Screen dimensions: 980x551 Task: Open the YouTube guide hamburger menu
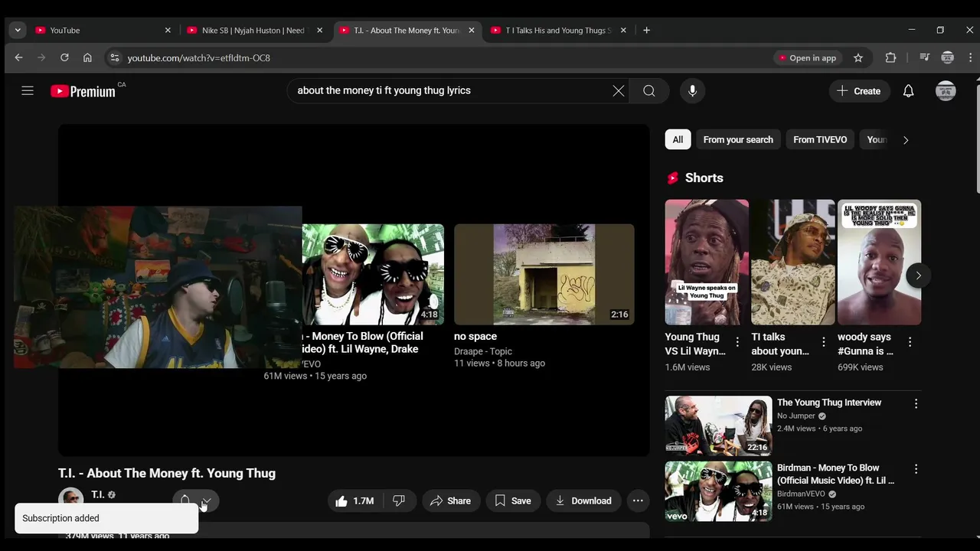pyautogui.click(x=28, y=90)
